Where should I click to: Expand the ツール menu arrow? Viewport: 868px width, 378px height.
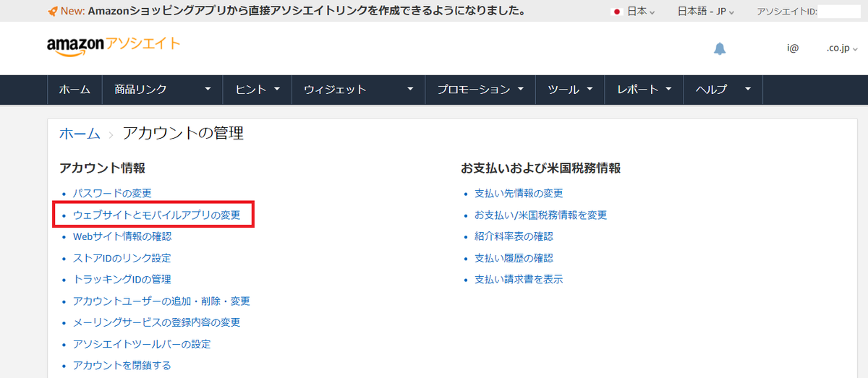(x=590, y=90)
